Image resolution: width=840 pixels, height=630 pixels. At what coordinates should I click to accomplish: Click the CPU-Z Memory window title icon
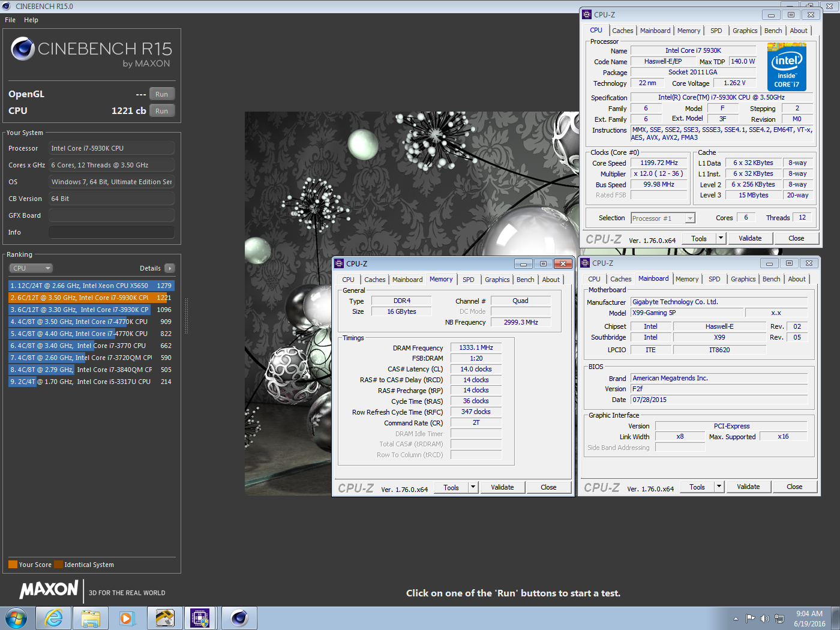click(x=339, y=263)
